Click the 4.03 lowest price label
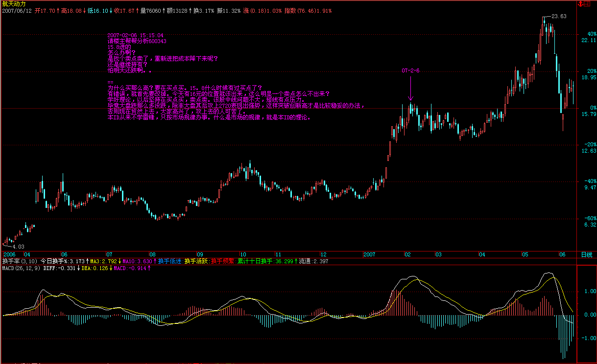The width and height of the screenshot is (597, 364). (x=18, y=246)
